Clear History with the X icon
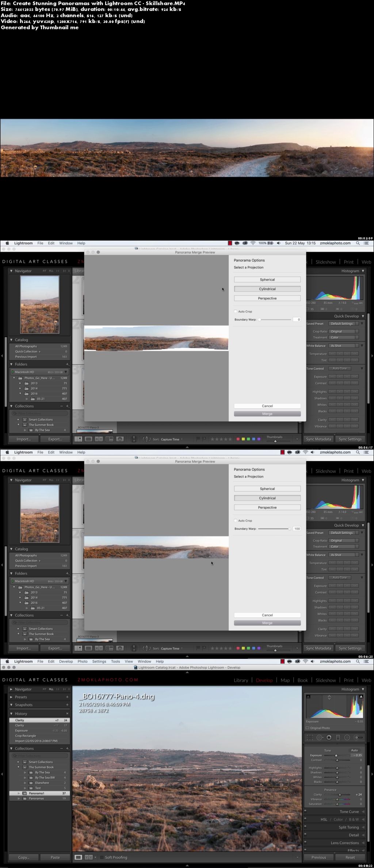This screenshot has height=868, width=374. coord(67,714)
